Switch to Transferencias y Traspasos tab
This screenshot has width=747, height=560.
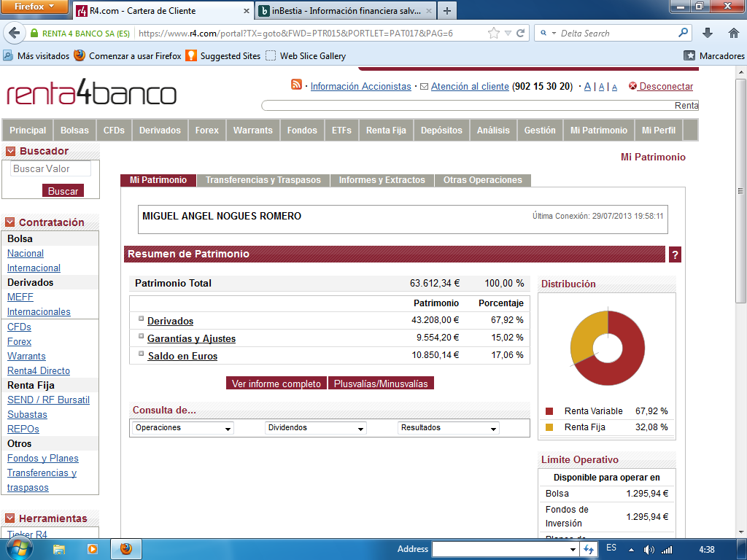click(263, 180)
